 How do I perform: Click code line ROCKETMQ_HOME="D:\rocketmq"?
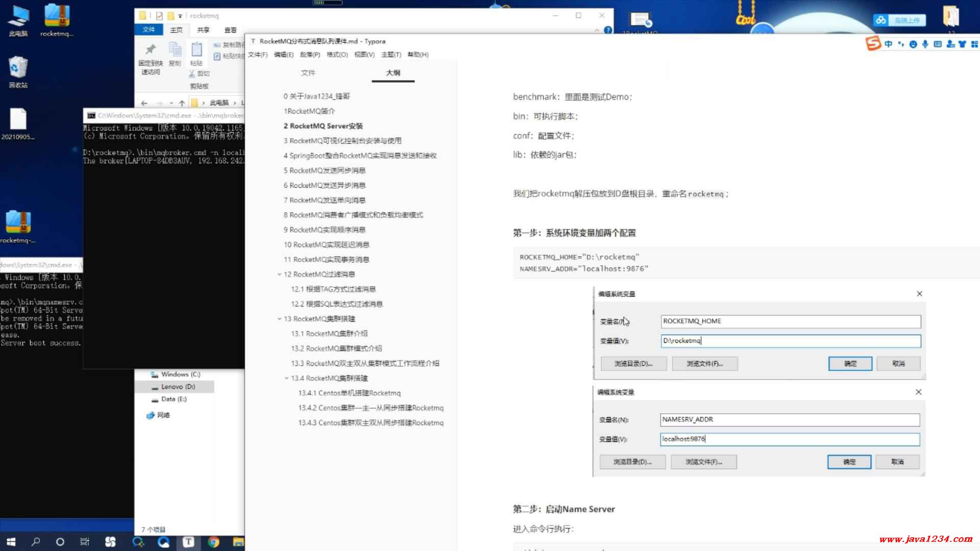point(579,257)
